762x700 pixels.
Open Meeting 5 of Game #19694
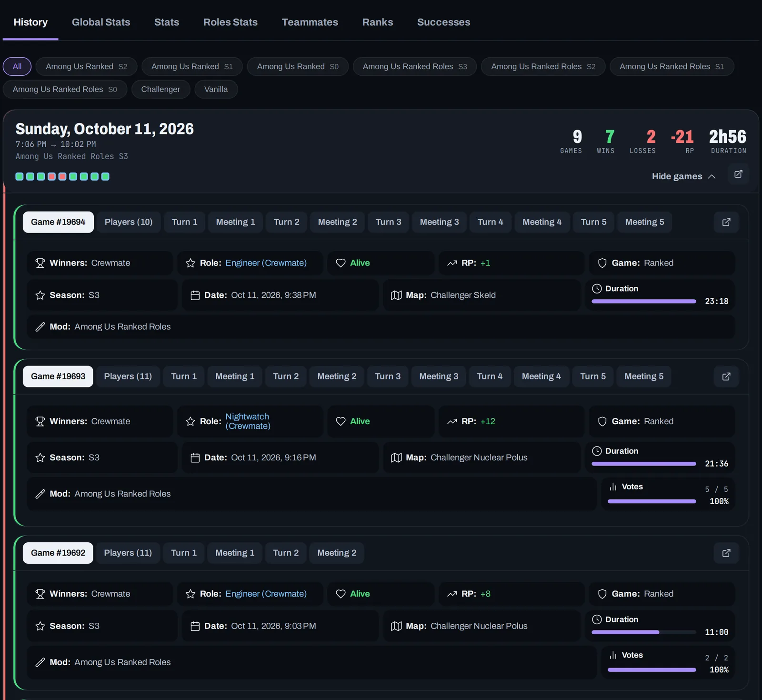click(644, 222)
